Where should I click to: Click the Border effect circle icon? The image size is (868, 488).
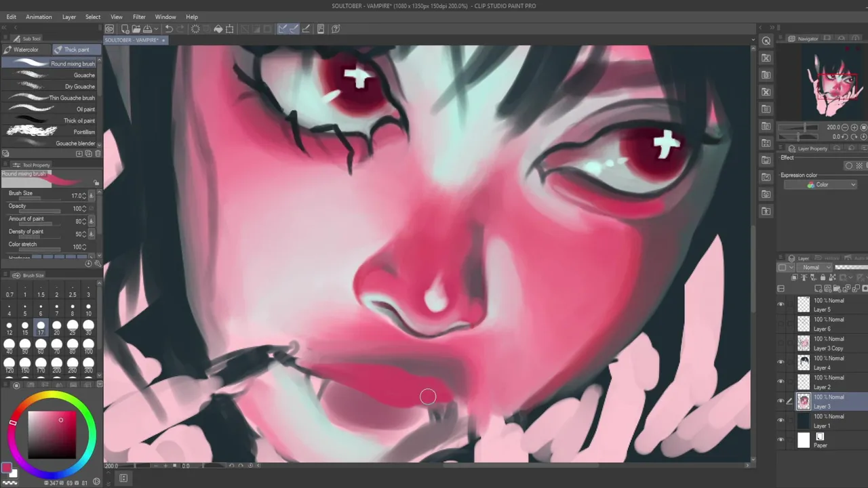click(x=848, y=165)
